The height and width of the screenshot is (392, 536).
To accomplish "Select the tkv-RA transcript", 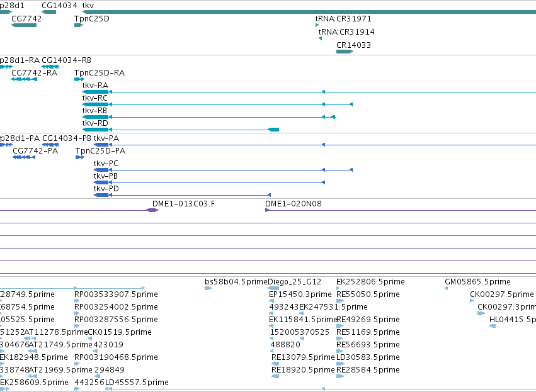I will [309, 92].
